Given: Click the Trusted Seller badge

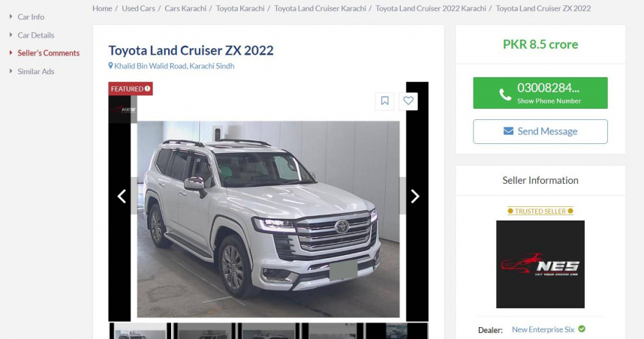Looking at the screenshot, I should (540, 211).
